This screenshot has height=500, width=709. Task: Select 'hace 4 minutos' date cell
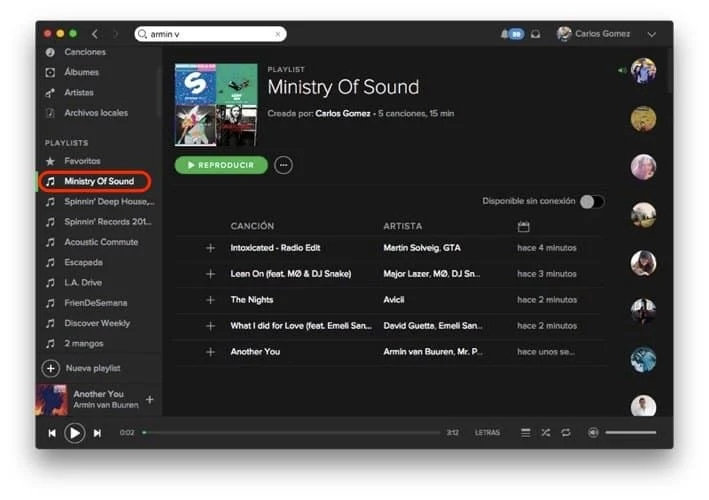pyautogui.click(x=547, y=248)
